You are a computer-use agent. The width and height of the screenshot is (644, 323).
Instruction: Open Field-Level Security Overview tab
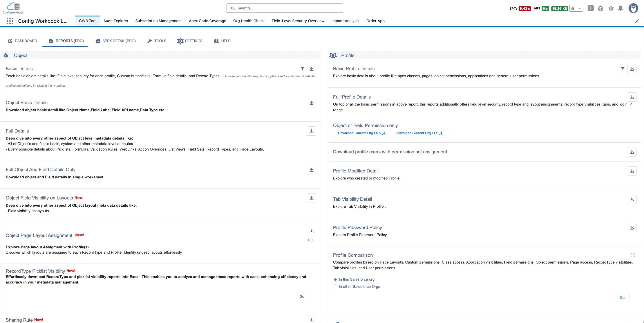pos(298,21)
